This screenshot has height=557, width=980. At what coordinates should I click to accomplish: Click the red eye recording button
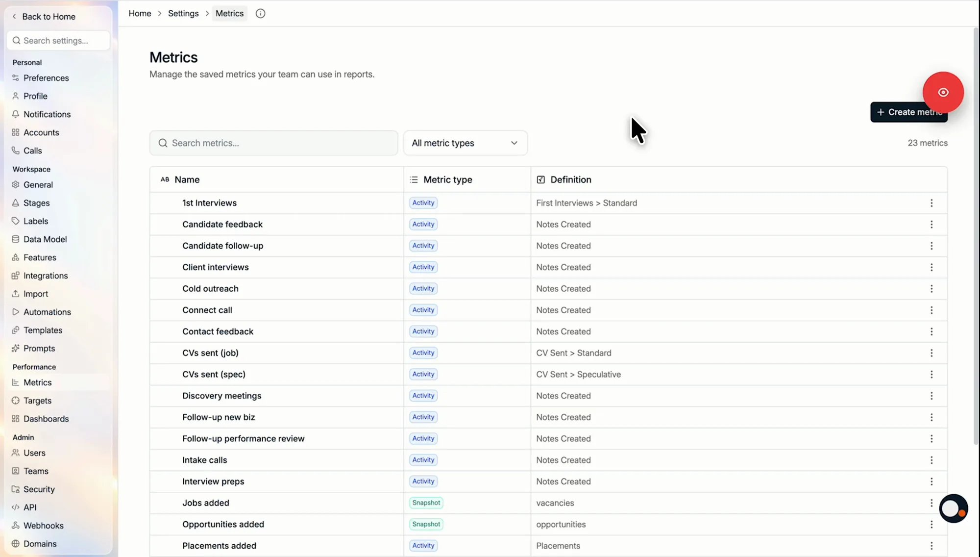943,92
